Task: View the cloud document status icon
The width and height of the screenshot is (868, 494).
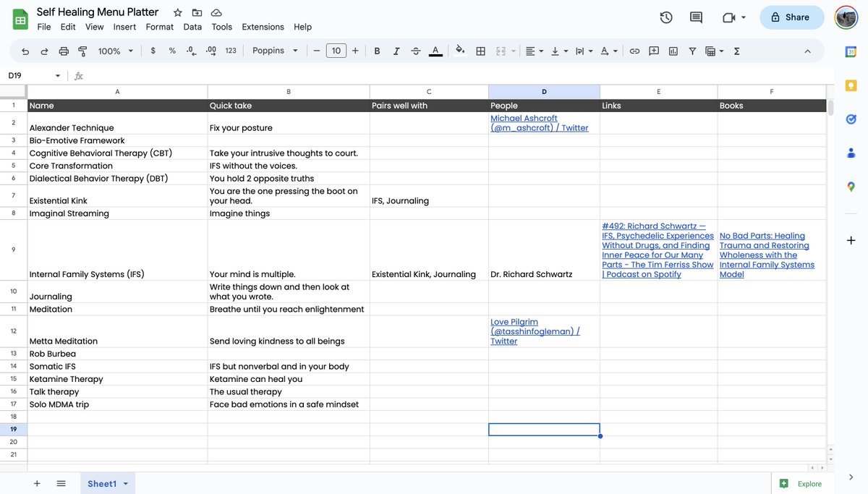Action: click(x=216, y=12)
